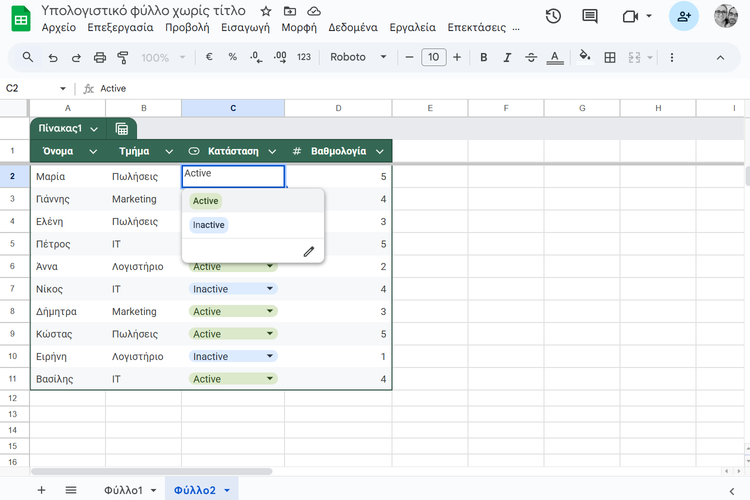Image resolution: width=750 pixels, height=500 pixels.
Task: Increase font size with plus button
Action: (457, 57)
